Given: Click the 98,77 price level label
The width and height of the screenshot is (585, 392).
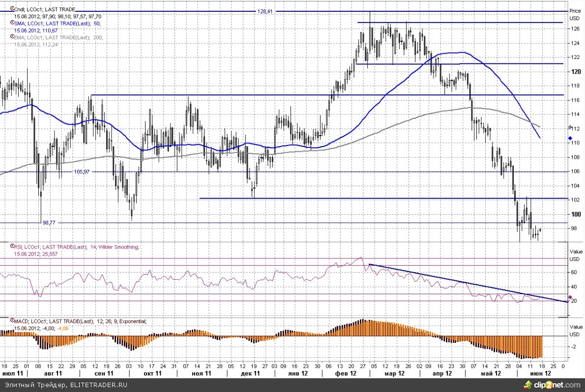Looking at the screenshot, I should point(49,223).
